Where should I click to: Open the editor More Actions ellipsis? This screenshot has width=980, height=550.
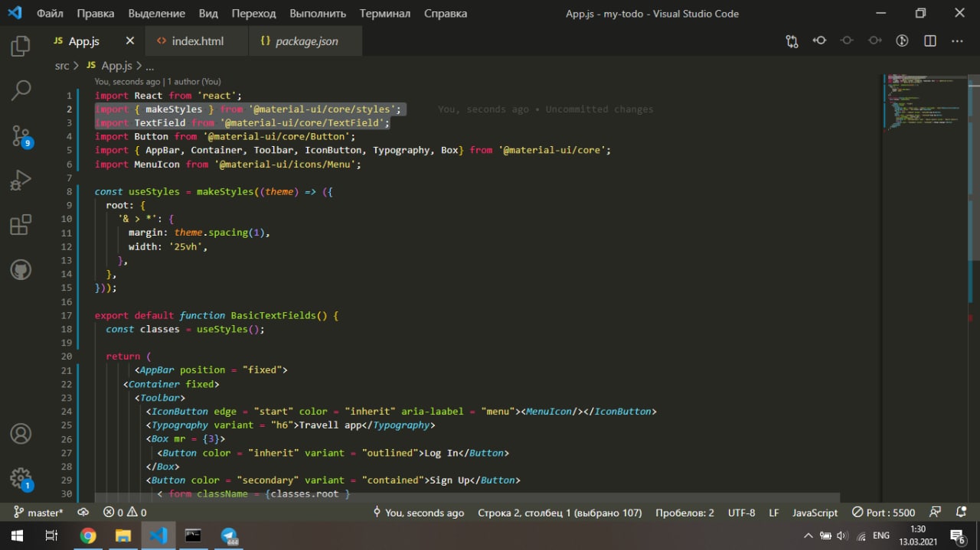point(957,41)
